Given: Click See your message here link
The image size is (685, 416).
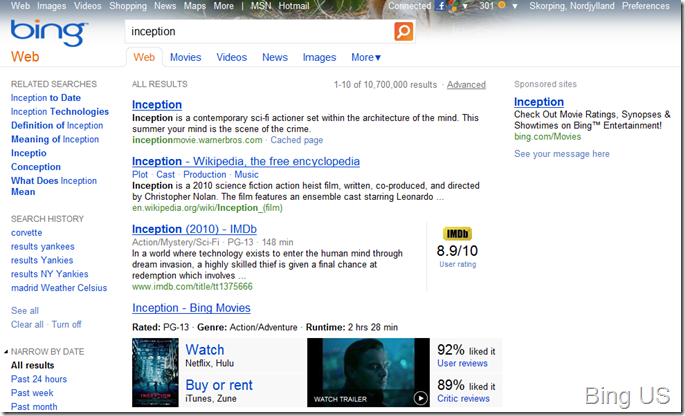Looking at the screenshot, I should [561, 154].
